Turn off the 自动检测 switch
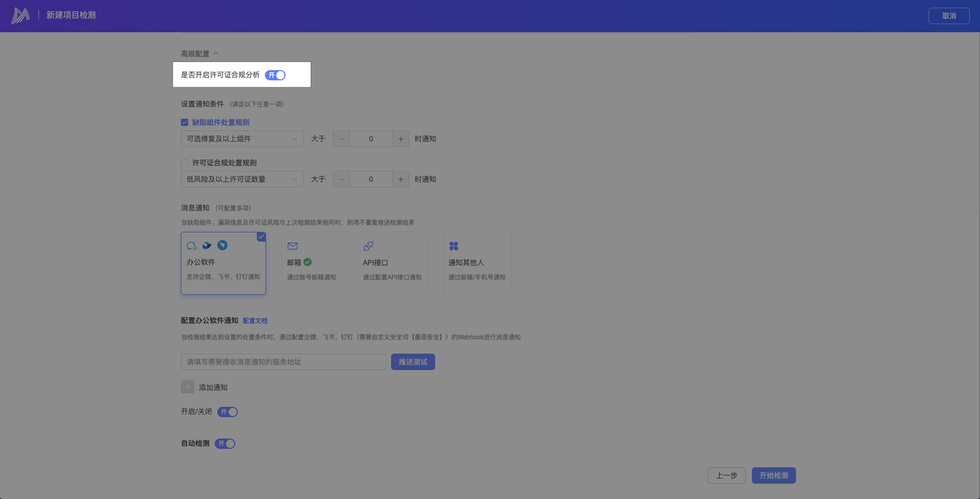Image resolution: width=980 pixels, height=499 pixels. [225, 444]
